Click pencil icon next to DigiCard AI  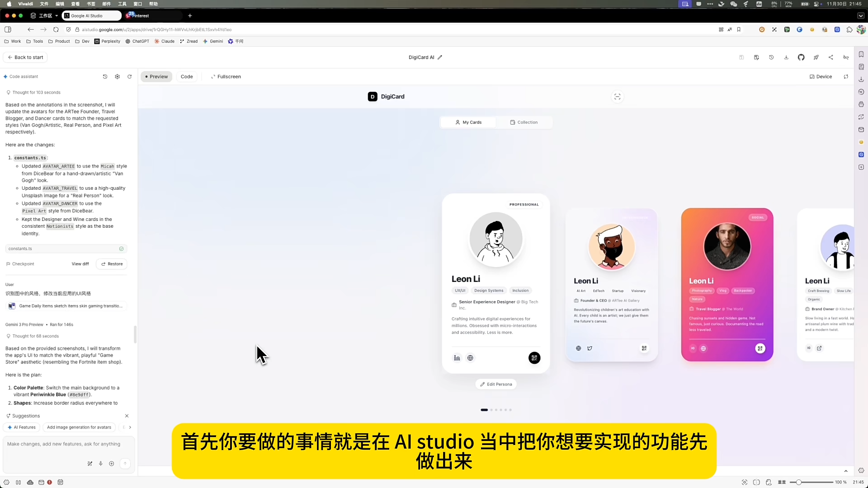pyautogui.click(x=440, y=57)
